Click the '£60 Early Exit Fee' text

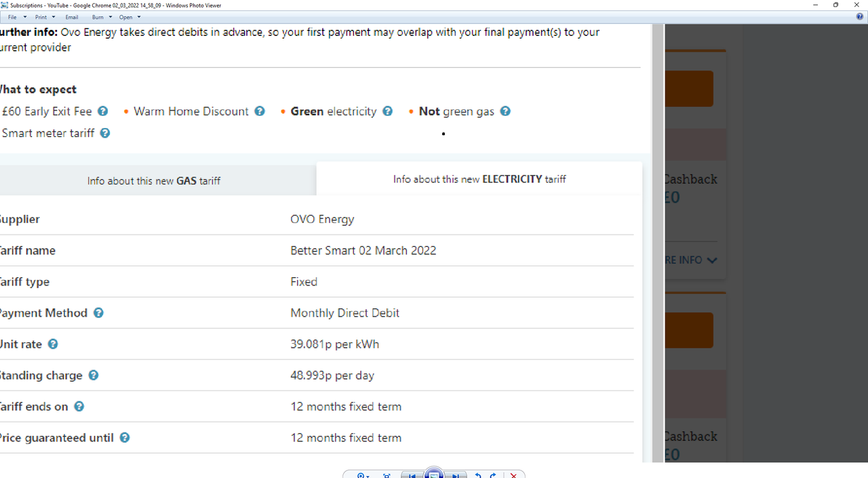click(x=47, y=111)
